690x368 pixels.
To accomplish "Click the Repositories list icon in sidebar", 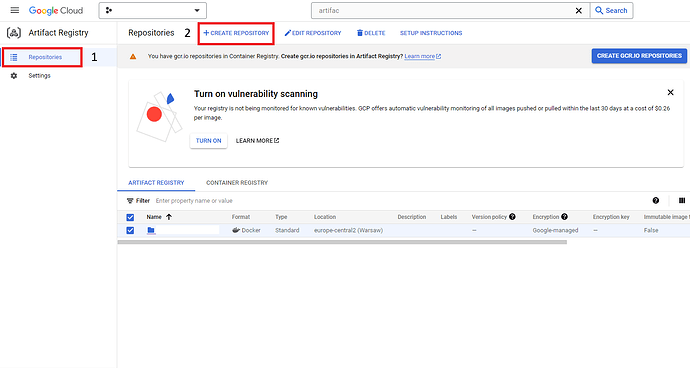I will click(x=14, y=57).
